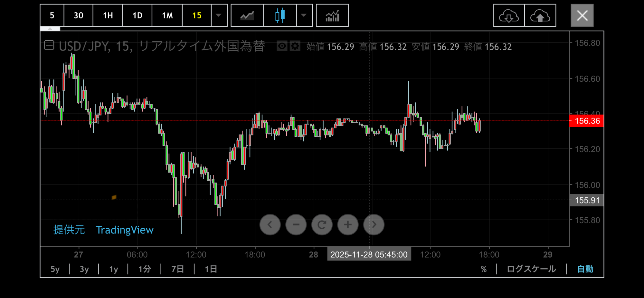
Task: Switch to the 1D timeframe
Action: click(x=137, y=15)
